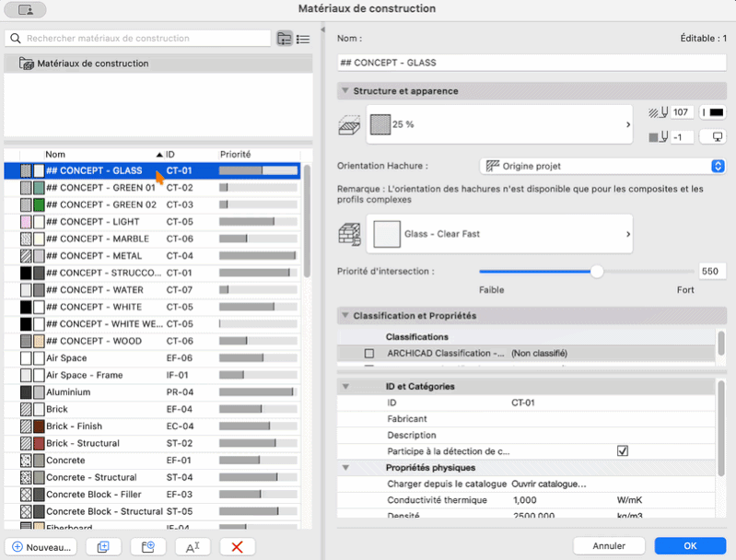
Task: Open the Glass - Clear Fast surface selector
Action: click(499, 234)
